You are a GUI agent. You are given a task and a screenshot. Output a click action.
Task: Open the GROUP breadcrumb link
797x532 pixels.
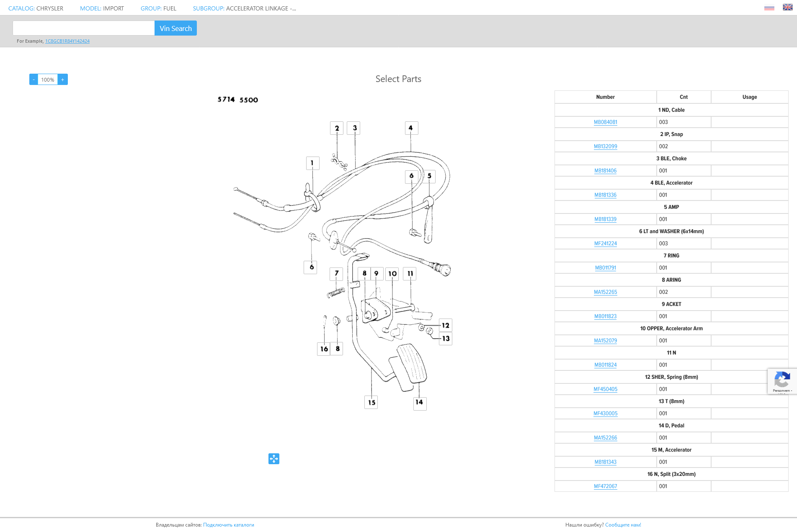[158, 8]
